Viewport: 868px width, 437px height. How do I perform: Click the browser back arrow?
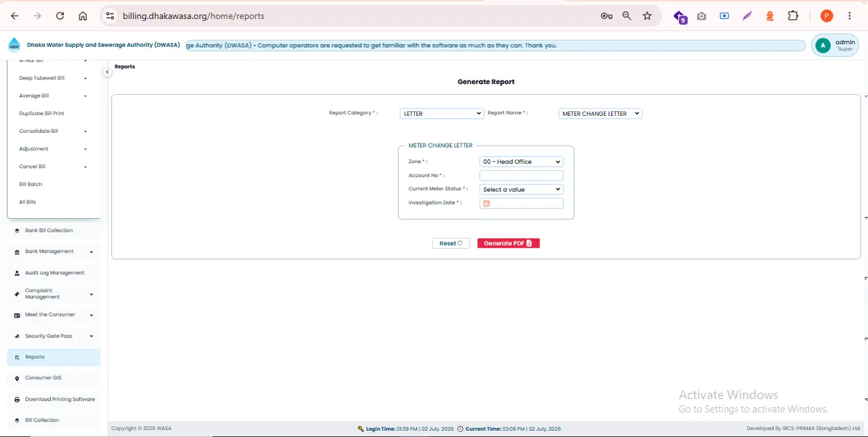tap(15, 16)
